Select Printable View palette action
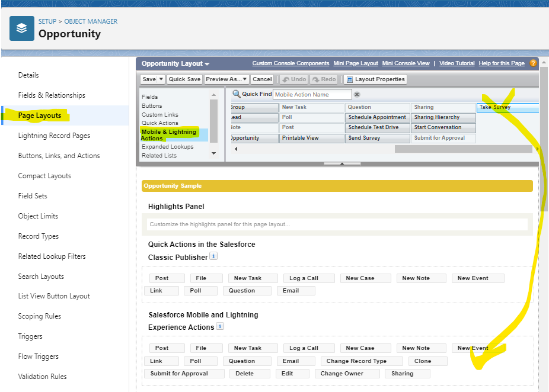Image resolution: width=549 pixels, height=392 pixels. tap(312, 138)
